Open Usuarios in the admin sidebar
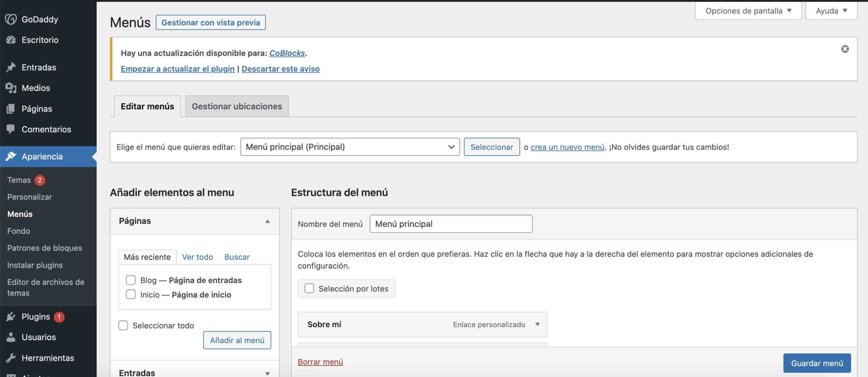The image size is (868, 377). click(x=39, y=337)
